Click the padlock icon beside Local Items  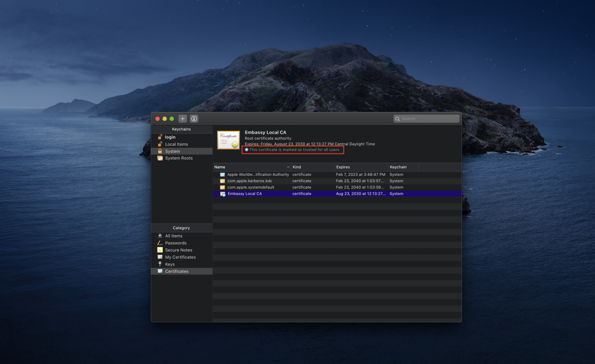(x=160, y=144)
